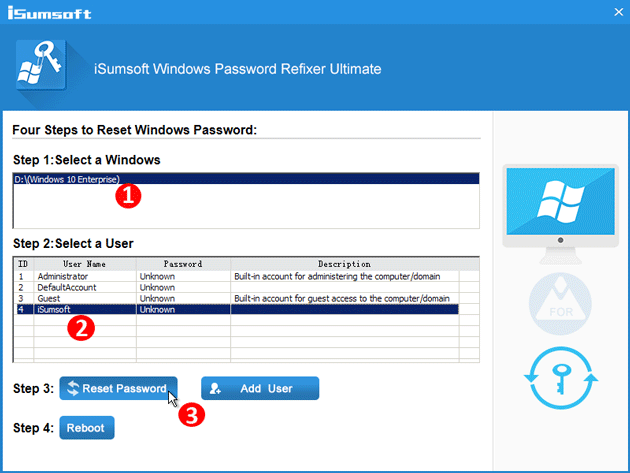The height and width of the screenshot is (473, 630).
Task: Click Administrator's built-in account description
Action: click(x=337, y=276)
